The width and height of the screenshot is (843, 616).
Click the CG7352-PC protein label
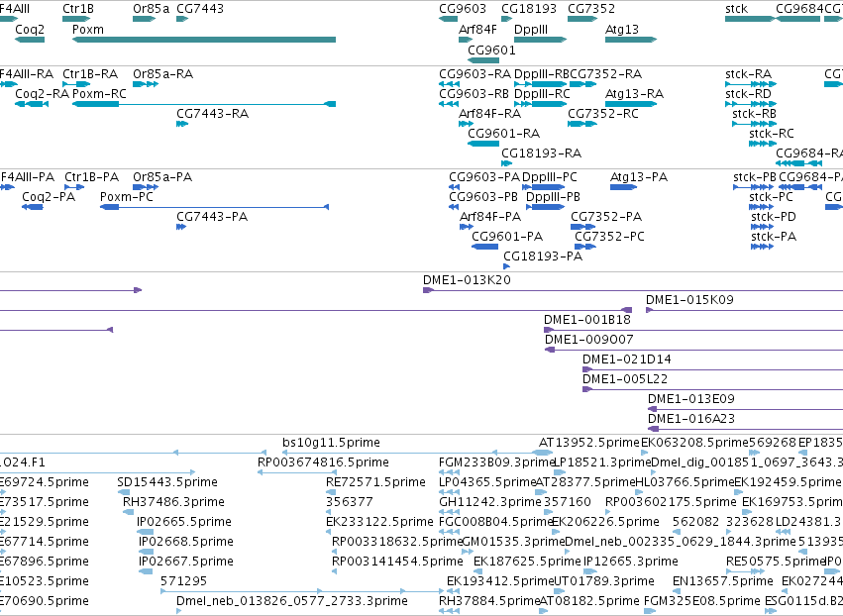(x=609, y=237)
